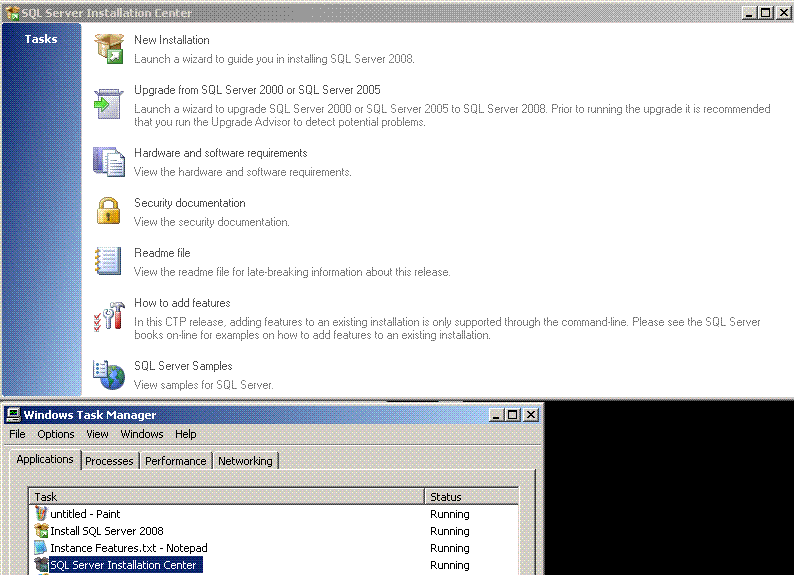Click the 'Launch a wizard to guide you' description
794x575 pixels.
pyautogui.click(x=274, y=59)
